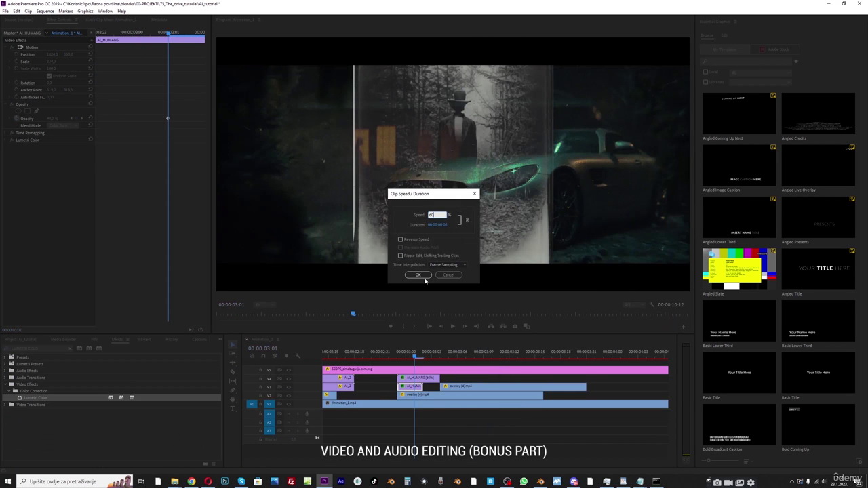The height and width of the screenshot is (488, 868).
Task: Expand Presets folder in Effects panel
Action: 5,357
